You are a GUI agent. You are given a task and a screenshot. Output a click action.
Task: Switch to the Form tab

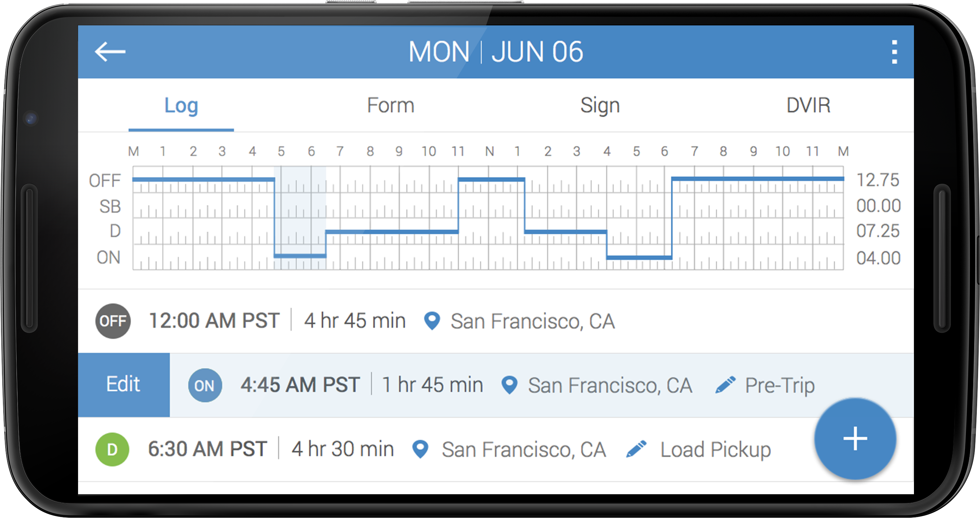pyautogui.click(x=390, y=105)
